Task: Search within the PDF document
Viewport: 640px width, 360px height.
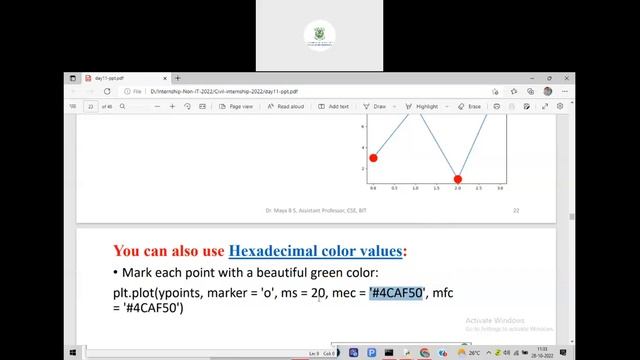Action: point(122,107)
